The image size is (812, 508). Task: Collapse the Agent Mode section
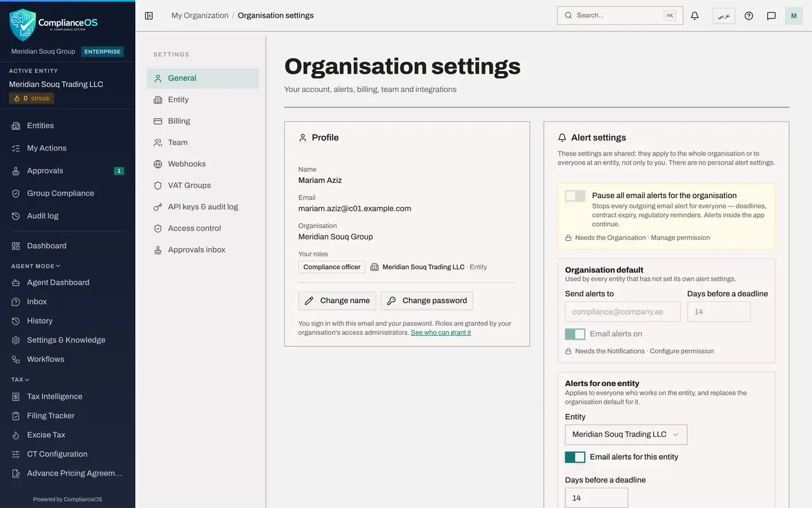point(36,266)
